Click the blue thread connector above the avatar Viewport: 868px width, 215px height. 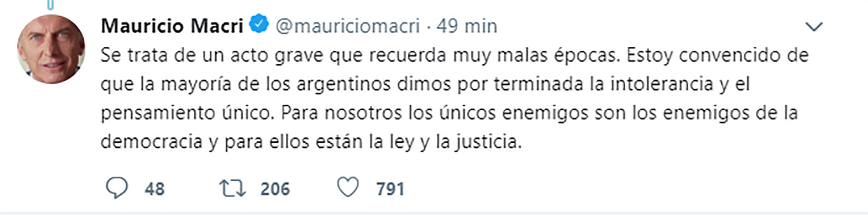(x=51, y=5)
